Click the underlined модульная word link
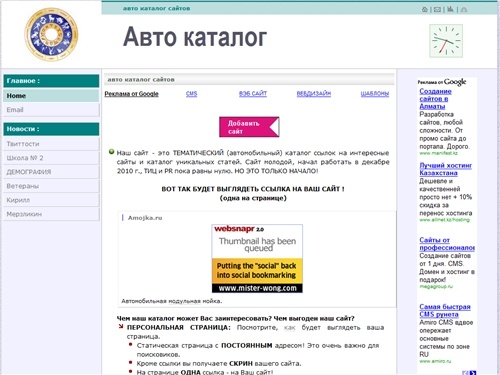 click(x=184, y=301)
